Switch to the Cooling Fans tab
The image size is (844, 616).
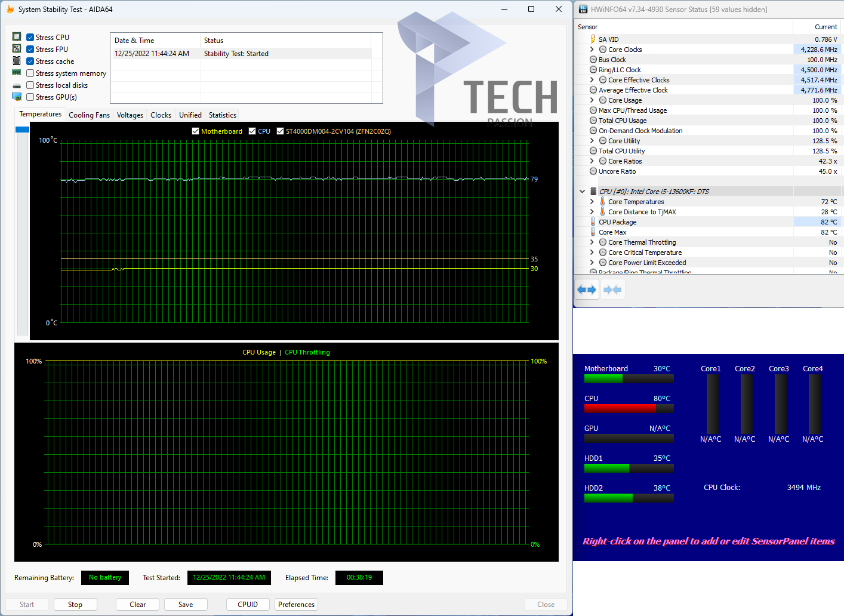pyautogui.click(x=89, y=115)
